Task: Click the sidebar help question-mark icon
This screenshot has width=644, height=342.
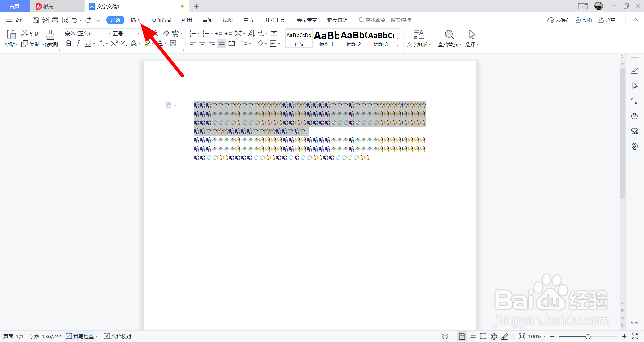Action: [x=634, y=116]
